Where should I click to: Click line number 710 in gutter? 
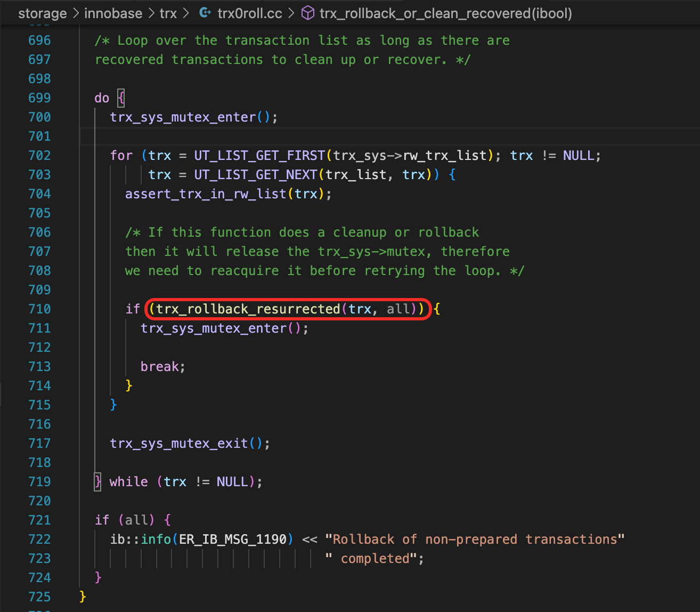(x=39, y=309)
